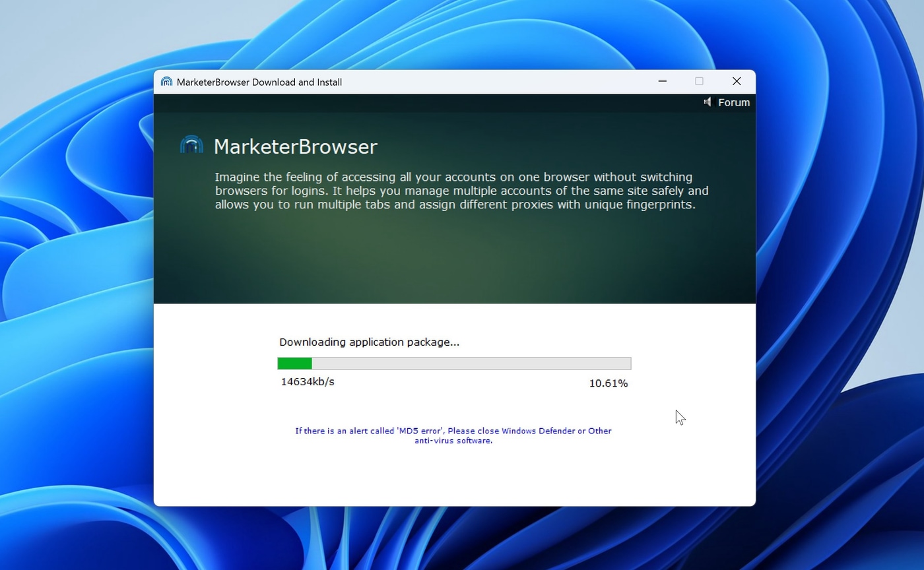Click the 'Downloading application package...' status text
Image resolution: width=924 pixels, height=570 pixels.
369,342
